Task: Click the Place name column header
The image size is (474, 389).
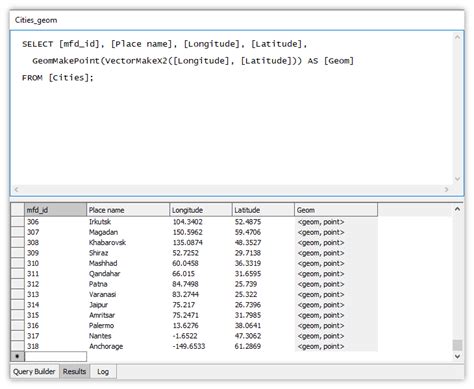Action: 128,210
